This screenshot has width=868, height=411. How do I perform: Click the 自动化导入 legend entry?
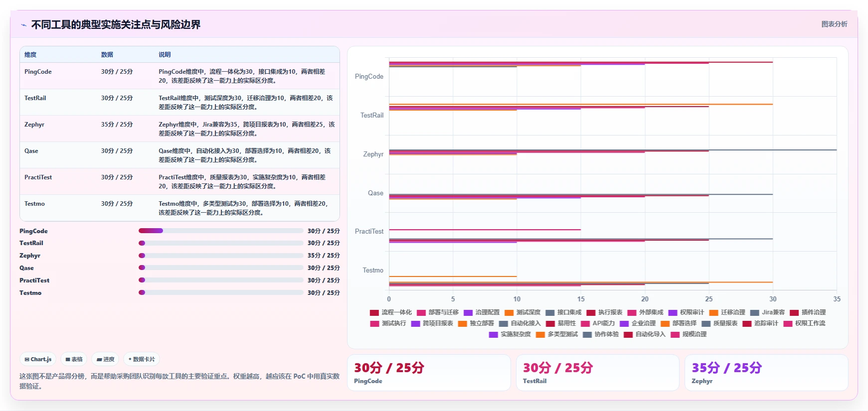pyautogui.click(x=645, y=334)
